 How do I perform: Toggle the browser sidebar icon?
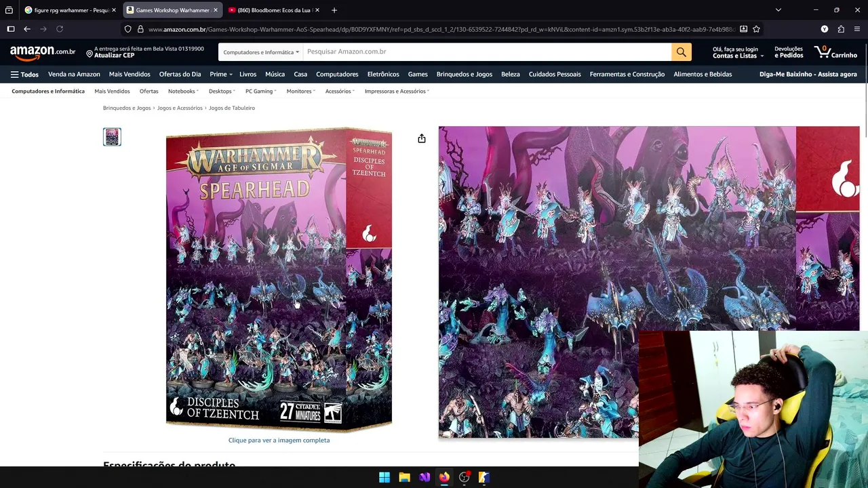pyautogui.click(x=10, y=29)
